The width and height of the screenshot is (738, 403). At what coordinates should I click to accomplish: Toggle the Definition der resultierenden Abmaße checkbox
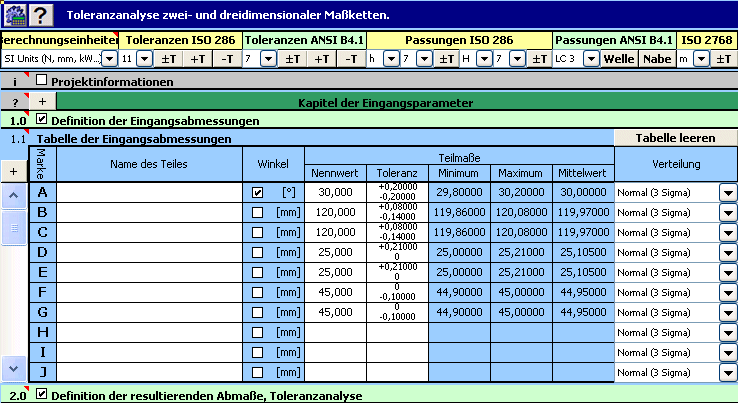click(41, 394)
